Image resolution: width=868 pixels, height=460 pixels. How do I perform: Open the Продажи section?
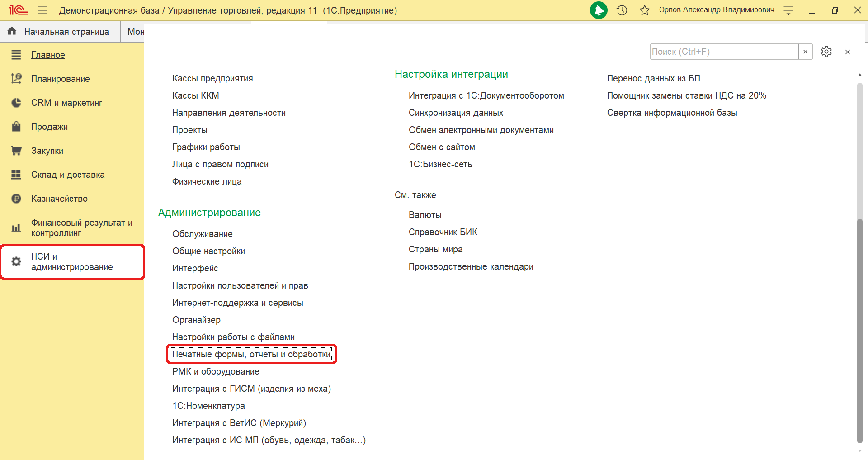(x=49, y=127)
